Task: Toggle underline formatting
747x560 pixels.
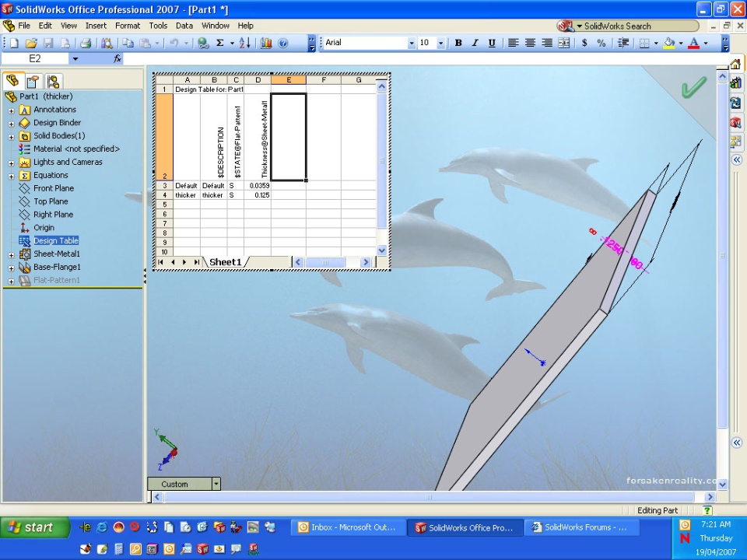Action: tap(492, 44)
